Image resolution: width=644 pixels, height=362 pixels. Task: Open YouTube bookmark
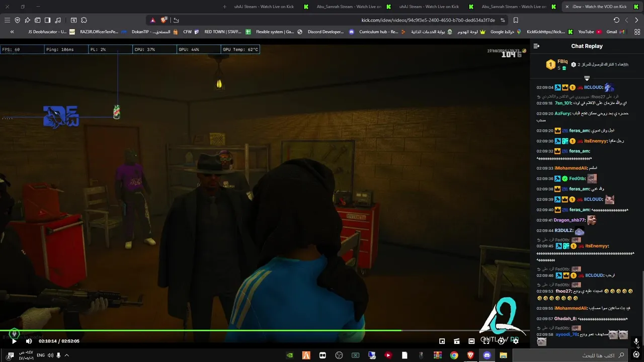[x=590, y=32]
